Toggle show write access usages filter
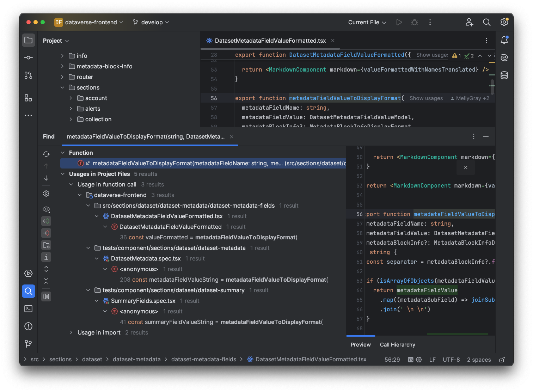This screenshot has height=392, width=533. point(46,233)
